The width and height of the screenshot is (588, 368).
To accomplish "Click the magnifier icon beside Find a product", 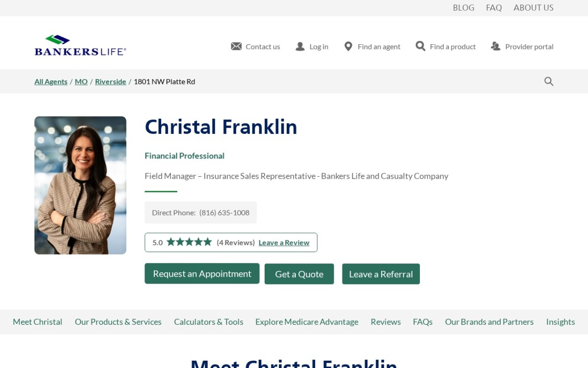I will [420, 46].
